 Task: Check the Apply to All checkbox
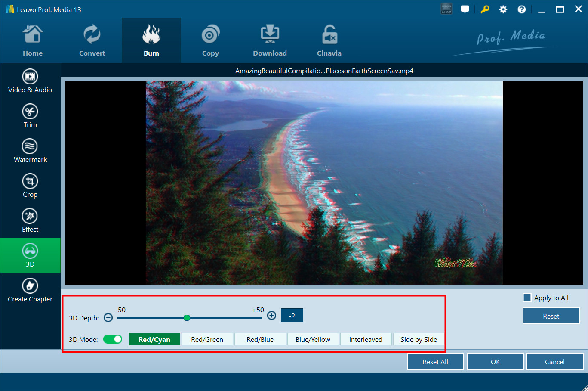527,298
